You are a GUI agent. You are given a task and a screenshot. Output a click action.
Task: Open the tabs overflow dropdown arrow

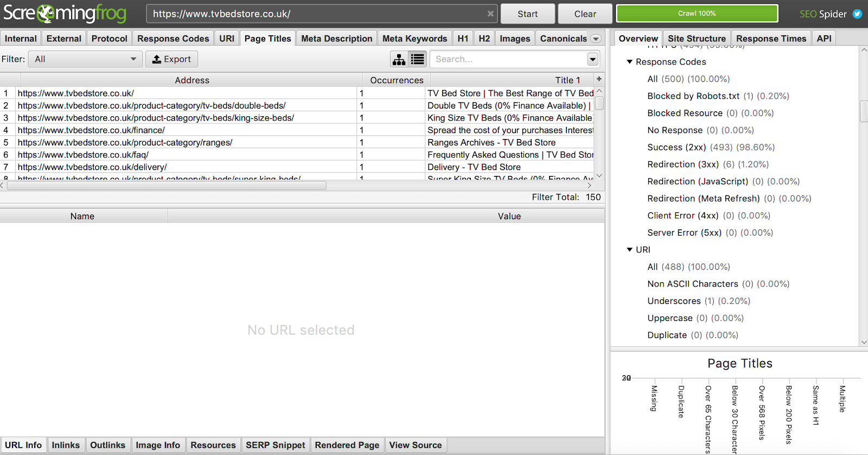click(596, 39)
